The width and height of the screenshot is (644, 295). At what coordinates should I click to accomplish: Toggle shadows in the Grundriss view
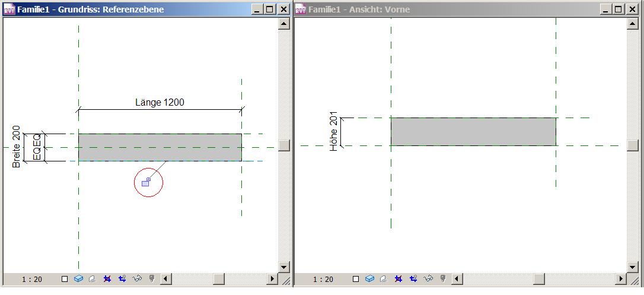pyautogui.click(x=93, y=279)
